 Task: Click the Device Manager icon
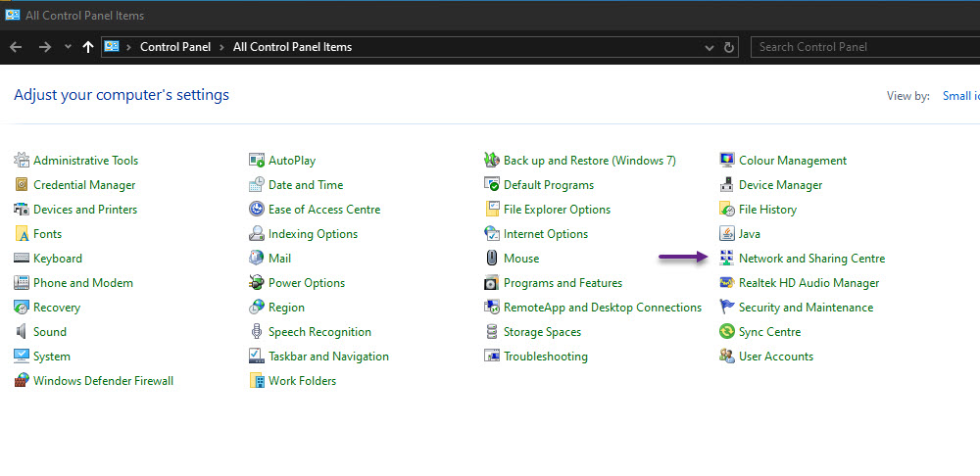727,185
